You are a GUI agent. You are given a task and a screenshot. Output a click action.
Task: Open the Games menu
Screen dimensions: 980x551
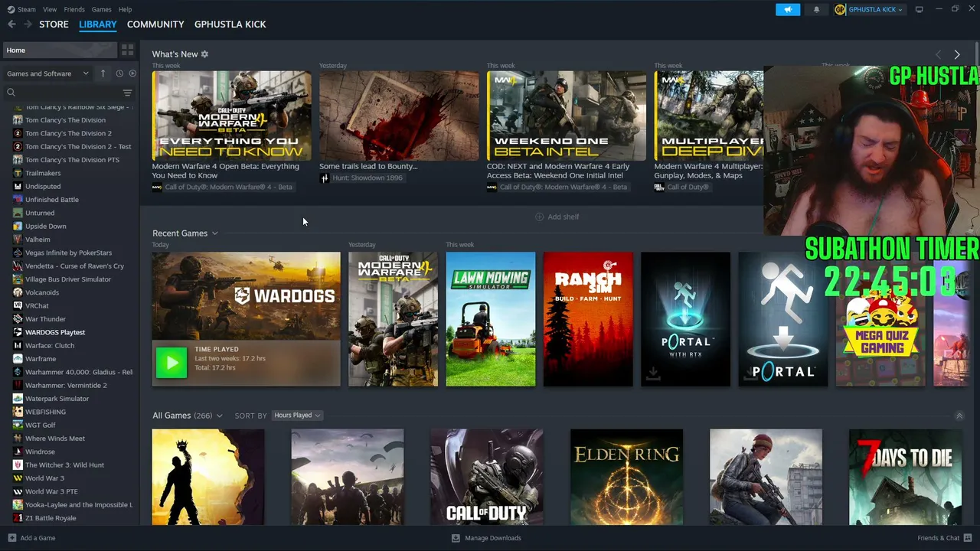coord(101,9)
